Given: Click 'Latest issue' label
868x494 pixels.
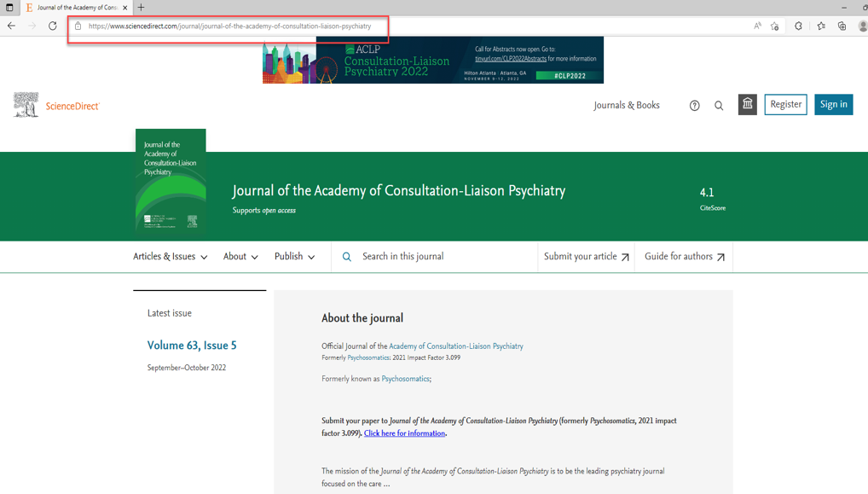Looking at the screenshot, I should [x=170, y=313].
